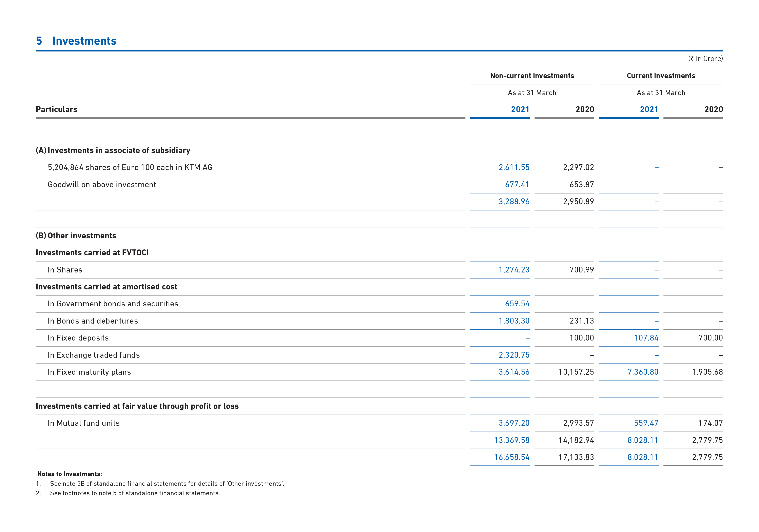Select the '(₹ In Crore)' unit label
759x532 pixels.
(x=705, y=59)
